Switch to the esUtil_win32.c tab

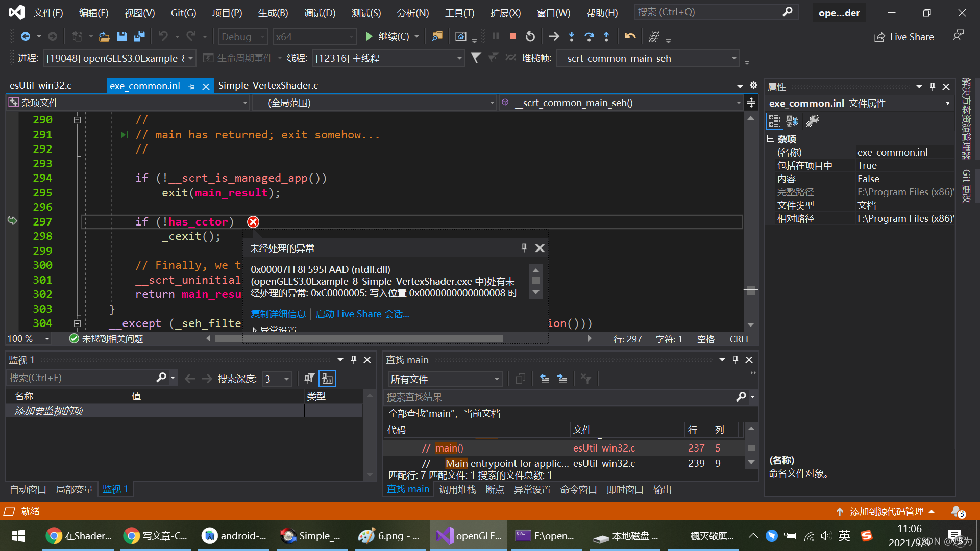[x=41, y=85]
